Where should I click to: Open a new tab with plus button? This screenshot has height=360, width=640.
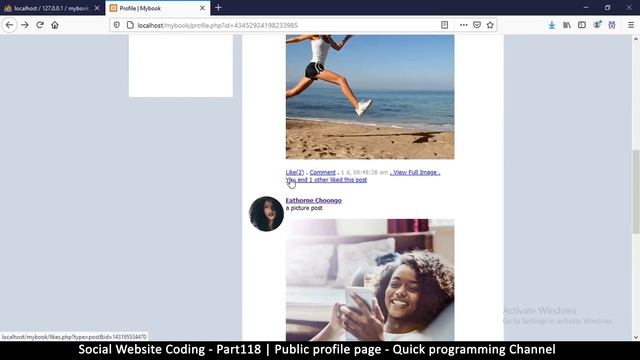pos(218,8)
